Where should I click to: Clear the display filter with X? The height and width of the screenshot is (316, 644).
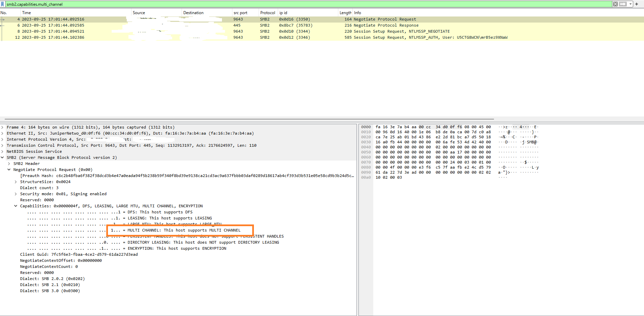(x=615, y=4)
